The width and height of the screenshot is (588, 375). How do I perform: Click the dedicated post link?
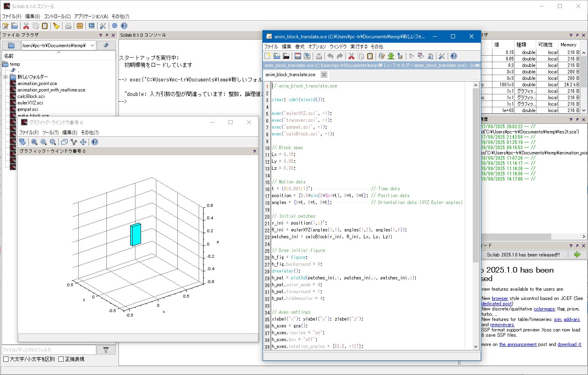[x=497, y=304]
